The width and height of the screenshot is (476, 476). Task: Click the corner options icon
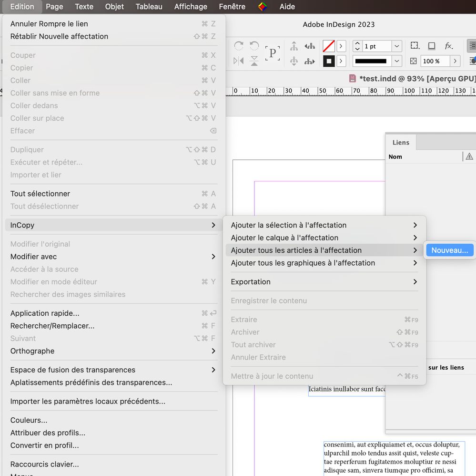(415, 46)
